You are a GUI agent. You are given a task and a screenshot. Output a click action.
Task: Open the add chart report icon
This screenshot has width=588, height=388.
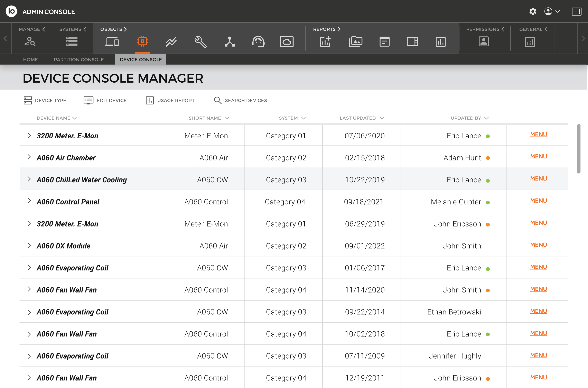(325, 41)
